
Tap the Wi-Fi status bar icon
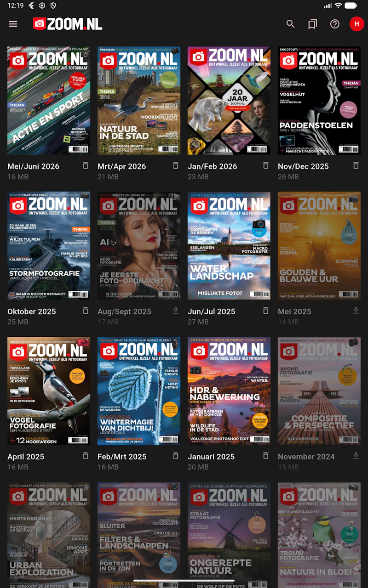[x=339, y=6]
